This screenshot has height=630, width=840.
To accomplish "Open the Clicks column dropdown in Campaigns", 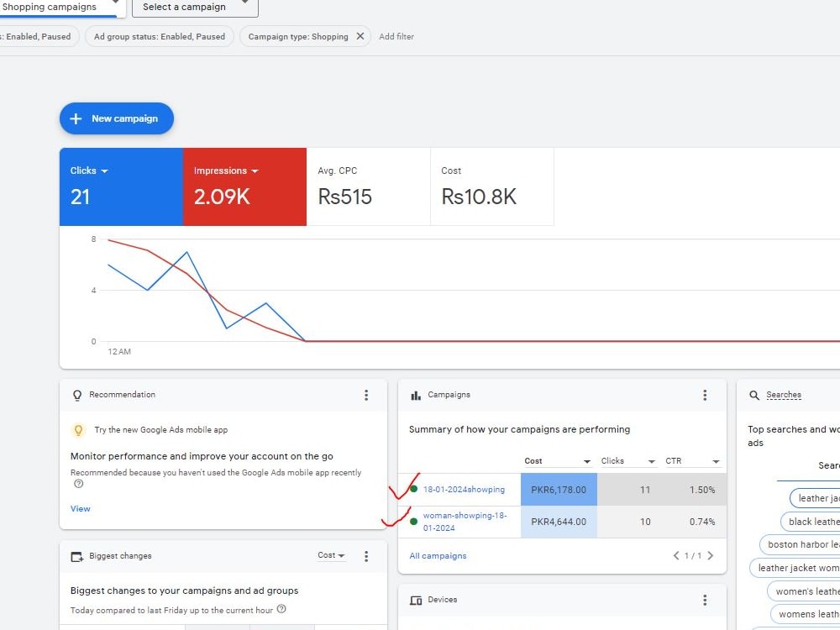I will click(x=652, y=461).
